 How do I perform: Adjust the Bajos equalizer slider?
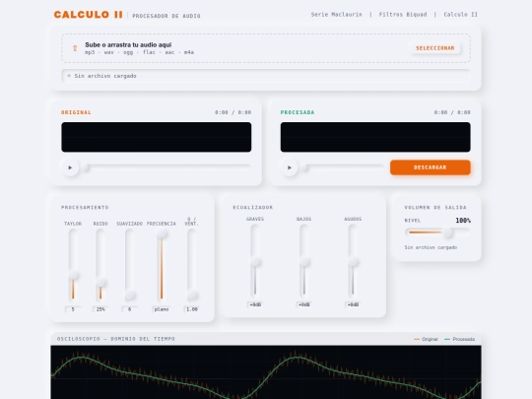(304, 260)
